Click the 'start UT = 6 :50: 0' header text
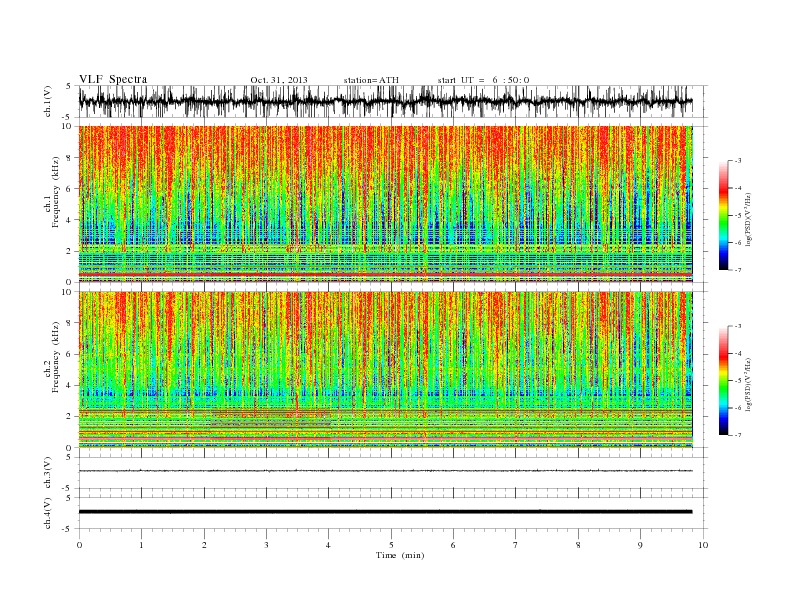This screenshot has width=792, height=612. [483, 80]
